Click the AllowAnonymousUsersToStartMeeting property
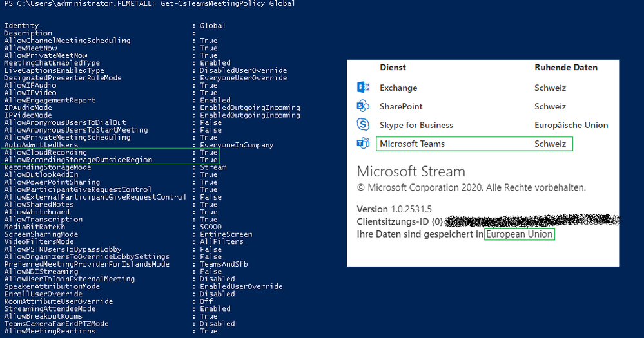The width and height of the screenshot is (644, 338). click(76, 129)
